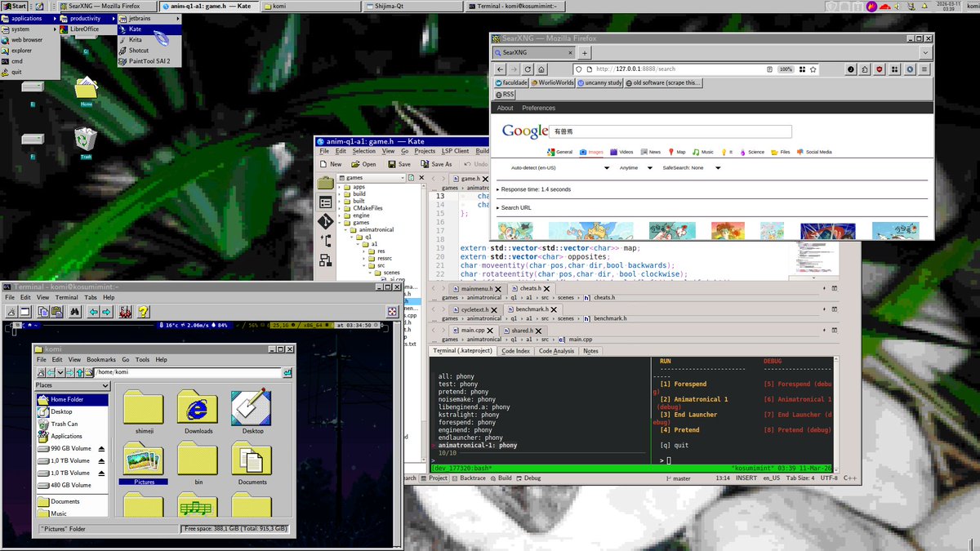Screen dimensions: 980x551
Task: Click the next tab right arrow in Terminal toolbar
Action: [x=106, y=312]
